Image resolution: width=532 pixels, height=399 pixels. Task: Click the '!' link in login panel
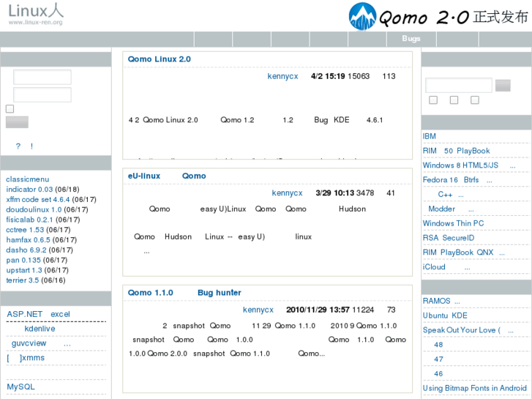(31, 146)
